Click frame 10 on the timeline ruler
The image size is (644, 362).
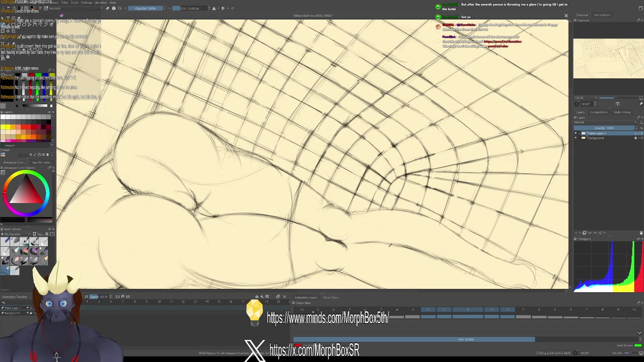[159, 302]
